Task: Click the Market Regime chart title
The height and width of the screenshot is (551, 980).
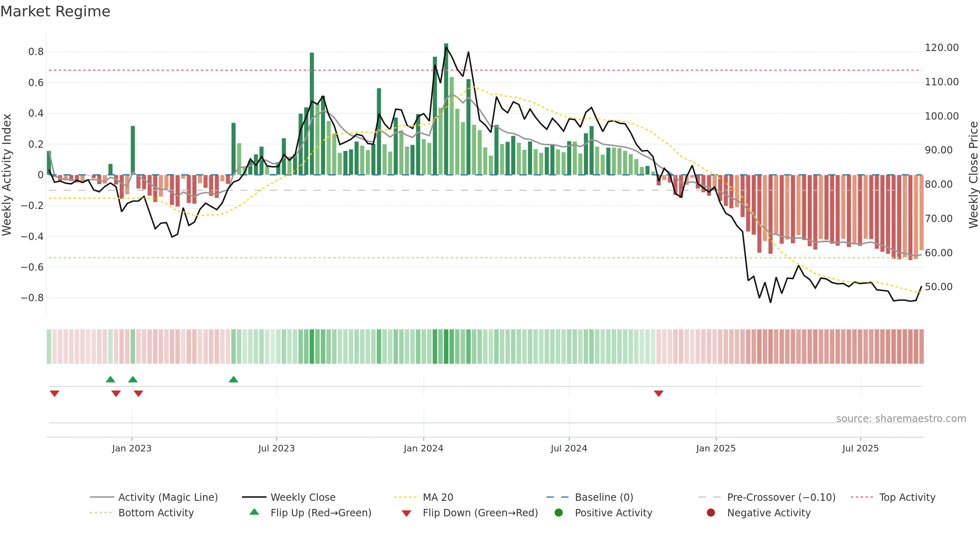Action: 55,11
